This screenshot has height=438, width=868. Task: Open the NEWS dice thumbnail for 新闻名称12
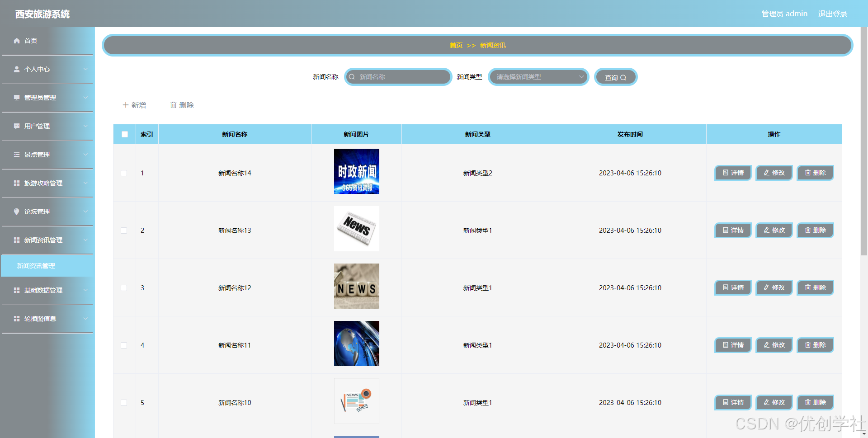357,286
